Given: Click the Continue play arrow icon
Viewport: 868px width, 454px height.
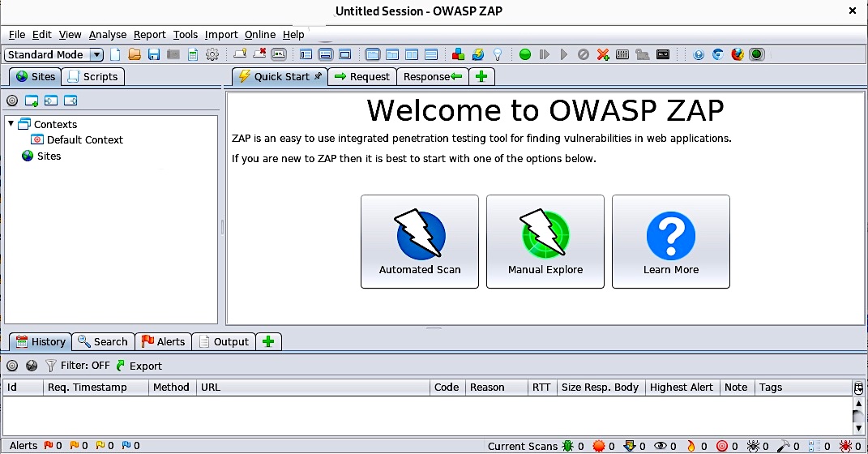Looking at the screenshot, I should [x=564, y=54].
